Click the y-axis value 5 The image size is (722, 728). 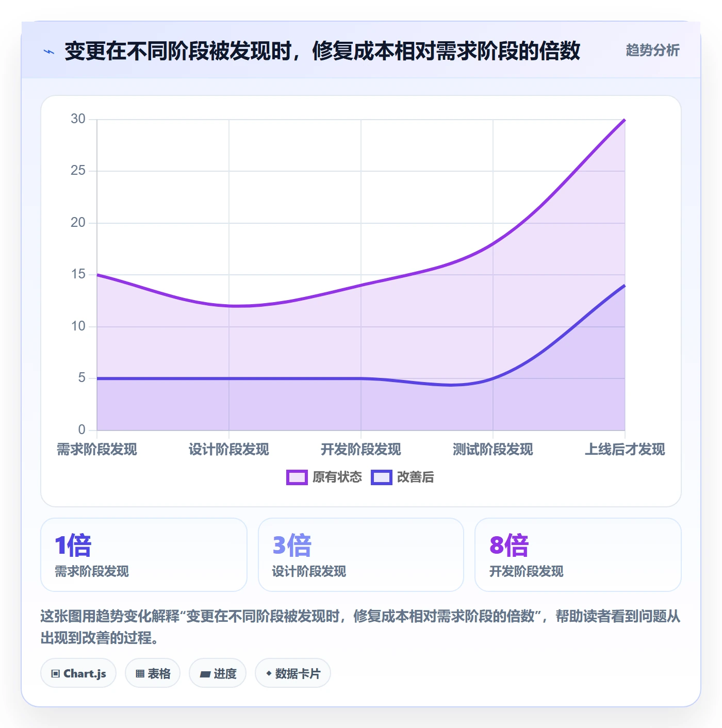click(82, 378)
